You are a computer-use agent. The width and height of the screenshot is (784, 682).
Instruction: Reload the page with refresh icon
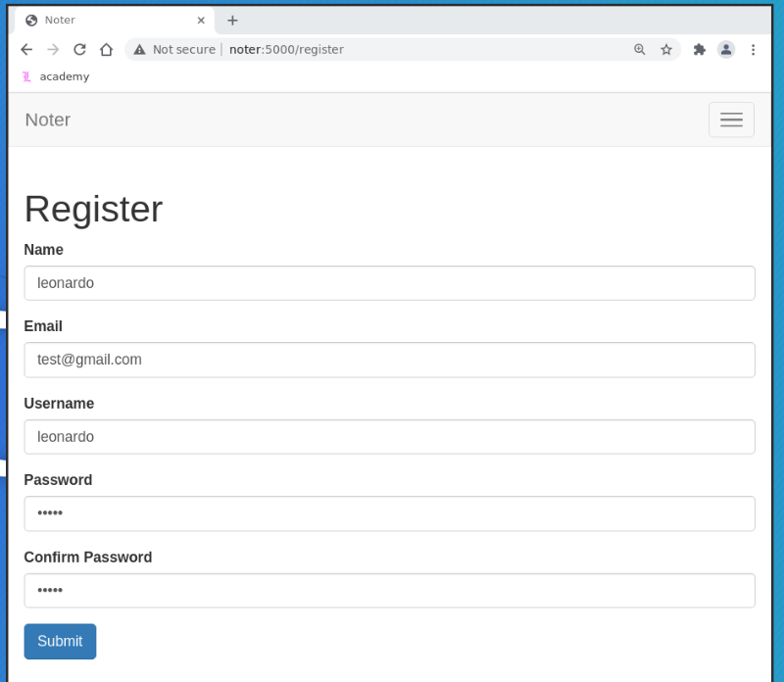[79, 50]
